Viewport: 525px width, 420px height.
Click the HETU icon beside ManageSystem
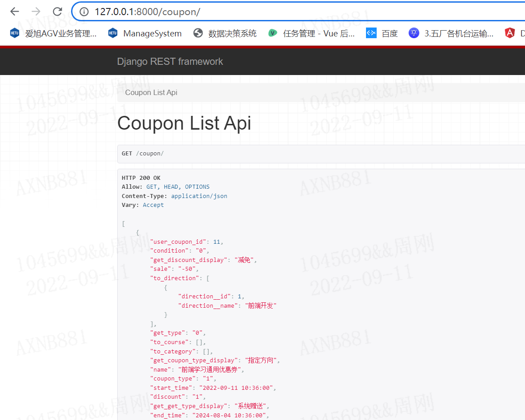(113, 33)
